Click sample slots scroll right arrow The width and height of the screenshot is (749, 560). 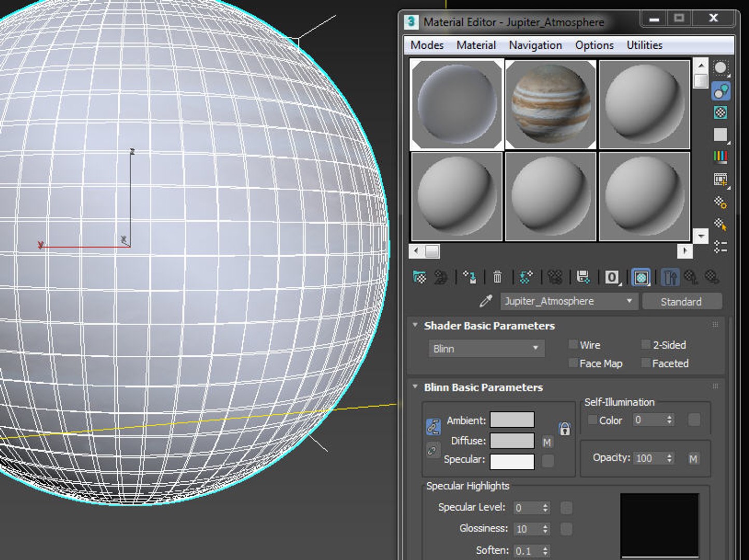pyautogui.click(x=685, y=251)
